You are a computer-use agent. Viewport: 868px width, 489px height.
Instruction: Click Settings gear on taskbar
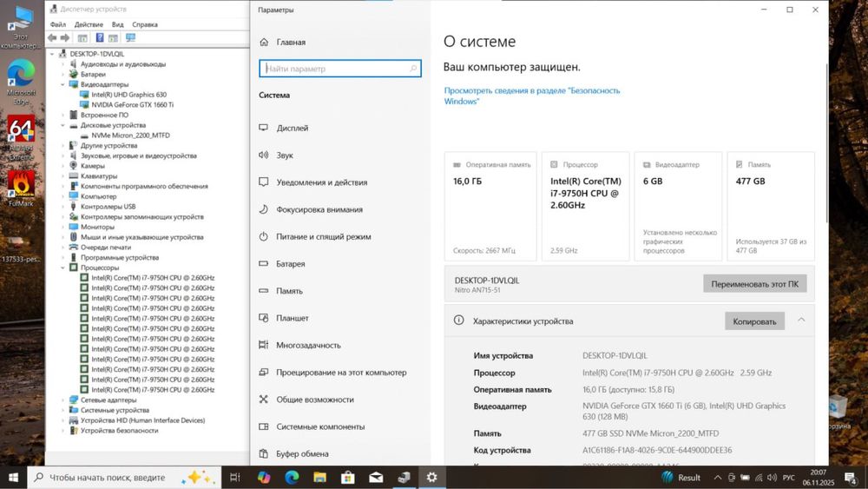tap(431, 478)
